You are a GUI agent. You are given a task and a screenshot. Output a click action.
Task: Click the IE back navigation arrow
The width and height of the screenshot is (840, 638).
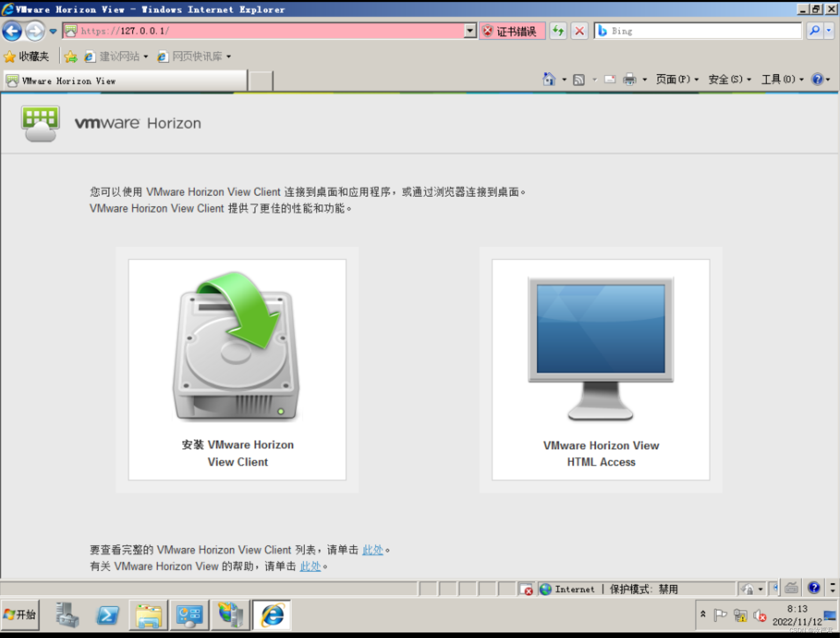point(12,31)
